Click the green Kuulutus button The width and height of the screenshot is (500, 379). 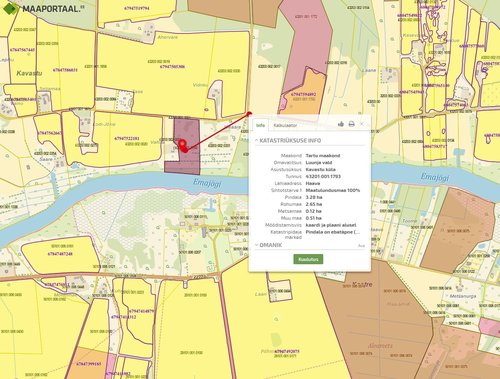coord(308,259)
